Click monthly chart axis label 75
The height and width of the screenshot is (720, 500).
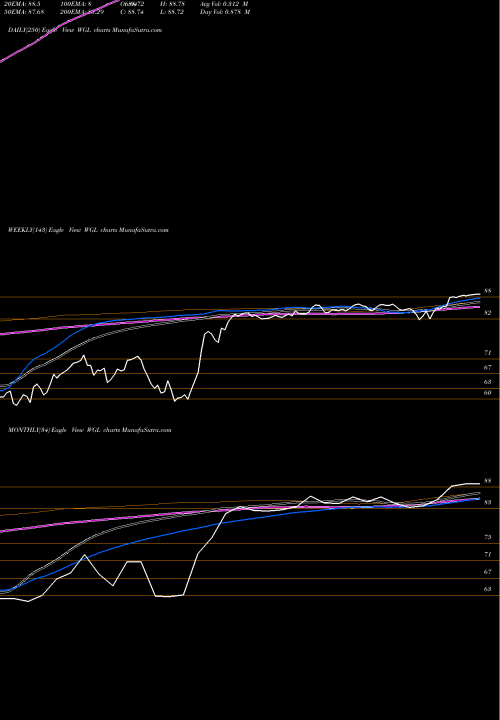click(x=488, y=537)
